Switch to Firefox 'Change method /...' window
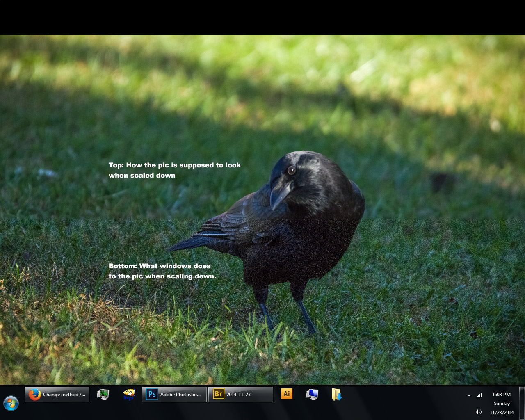 pyautogui.click(x=57, y=395)
